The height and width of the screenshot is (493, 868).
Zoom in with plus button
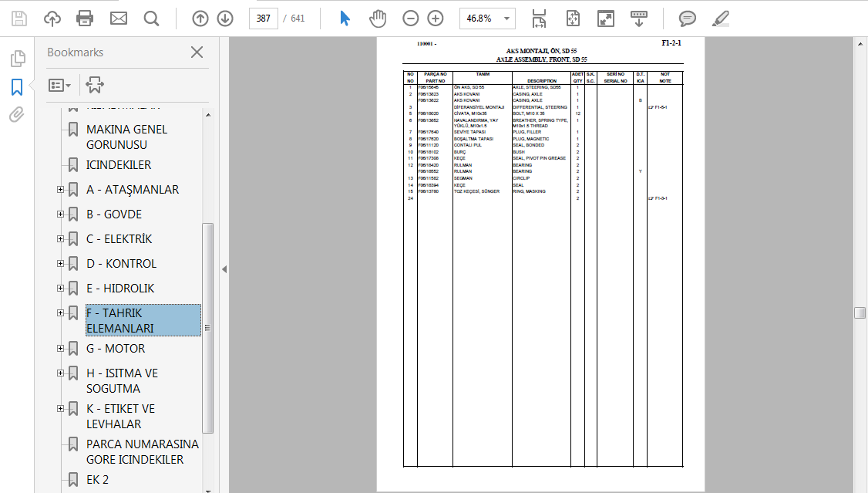(436, 19)
